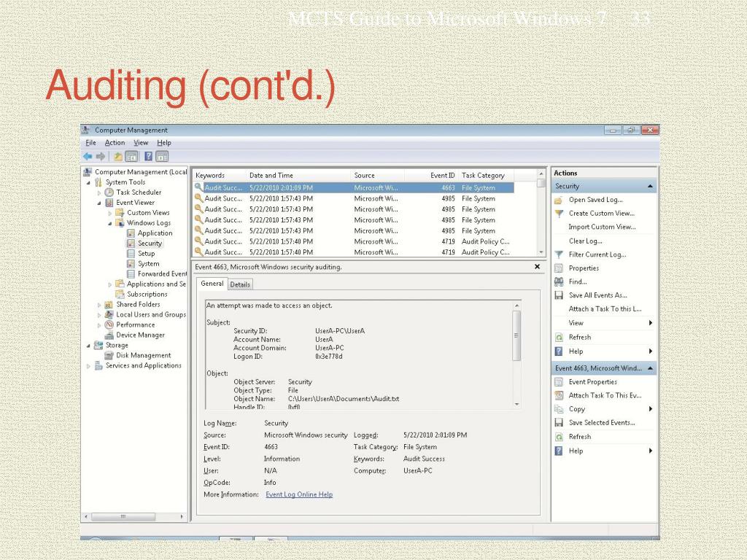Image resolution: width=747 pixels, height=560 pixels.
Task: Click the Filter Current Log funnel icon
Action: pos(559,254)
